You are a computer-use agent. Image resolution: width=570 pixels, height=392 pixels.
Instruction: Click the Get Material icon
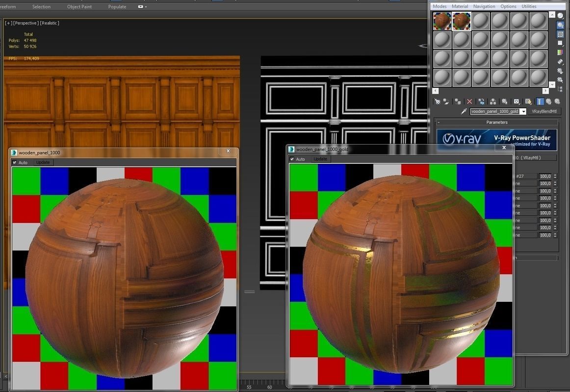coord(438,101)
